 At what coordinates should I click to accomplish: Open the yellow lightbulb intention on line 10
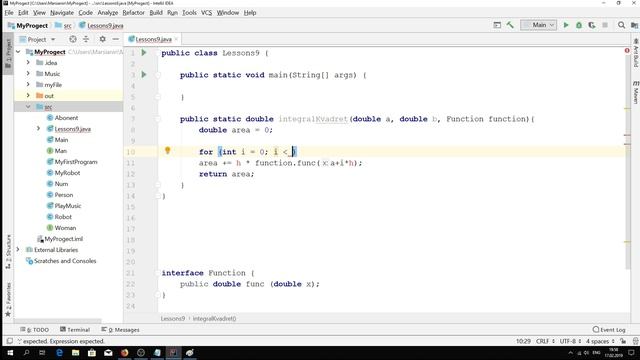(167, 151)
